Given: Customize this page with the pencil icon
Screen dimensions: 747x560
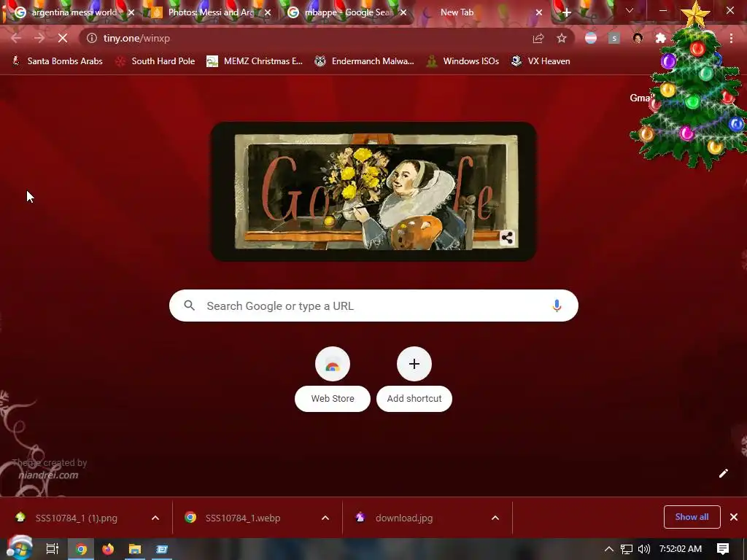Looking at the screenshot, I should [723, 472].
